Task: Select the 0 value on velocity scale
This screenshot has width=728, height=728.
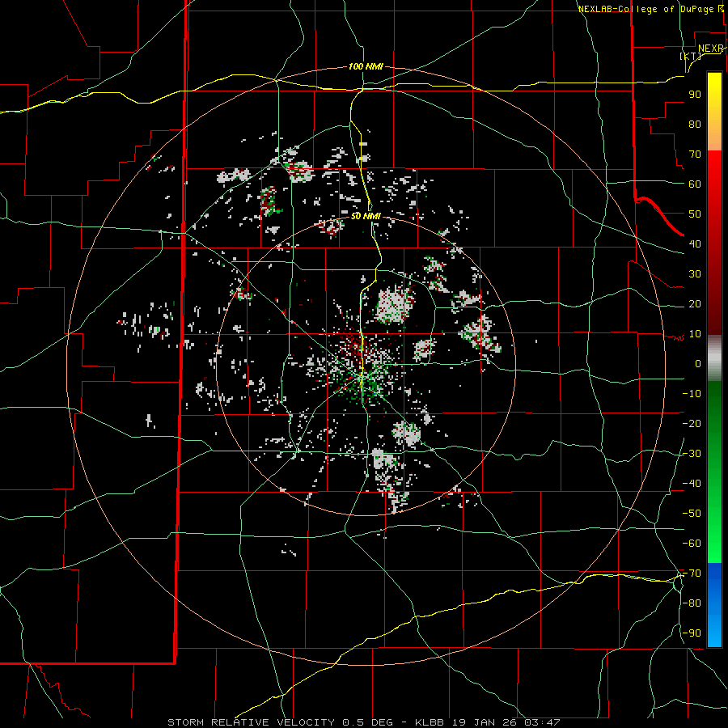Action: point(698,363)
